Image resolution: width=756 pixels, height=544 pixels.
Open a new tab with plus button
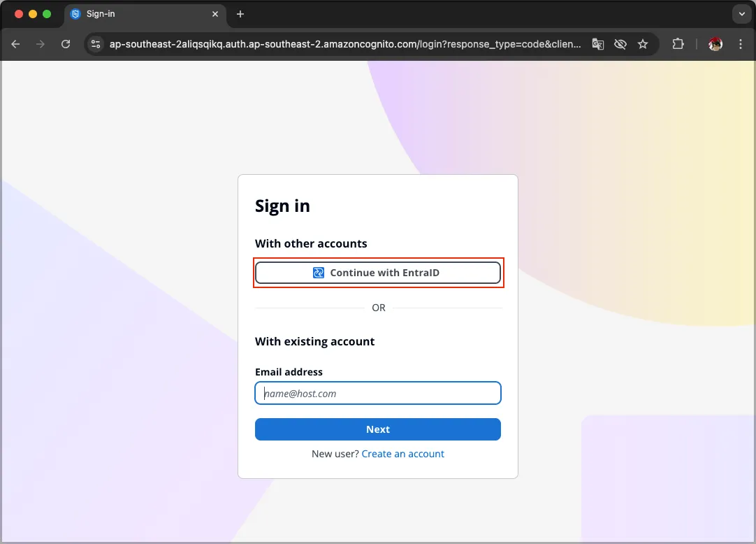[240, 14]
